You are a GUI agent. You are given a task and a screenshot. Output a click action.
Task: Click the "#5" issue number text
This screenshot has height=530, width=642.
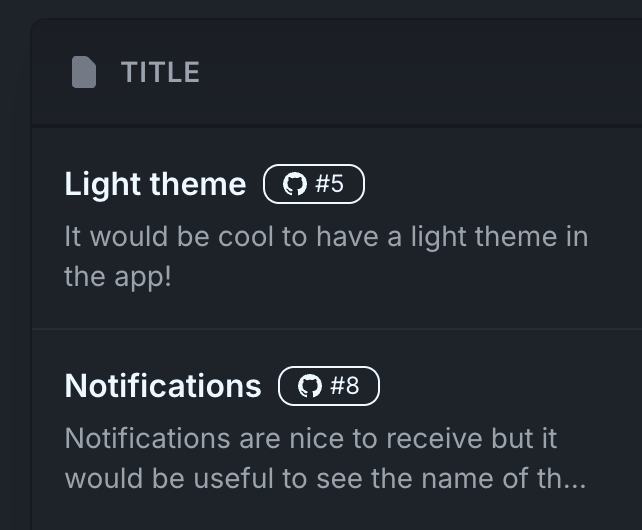(330, 184)
